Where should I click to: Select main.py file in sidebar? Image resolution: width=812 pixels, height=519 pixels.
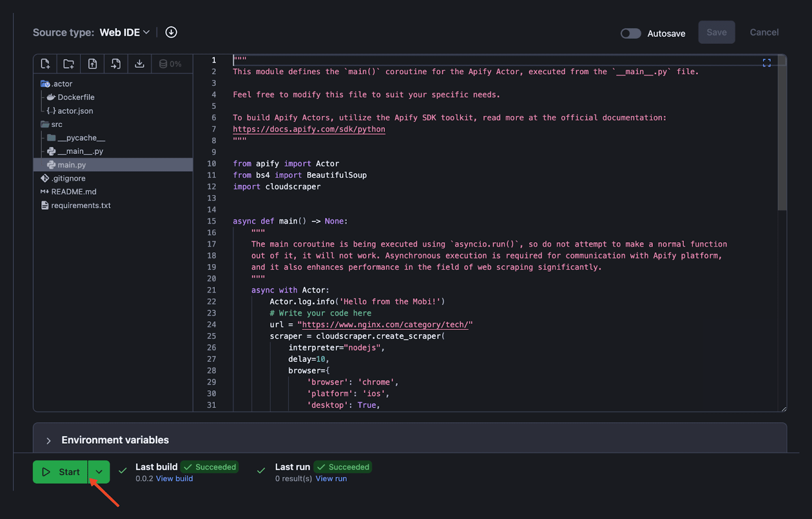(x=71, y=164)
